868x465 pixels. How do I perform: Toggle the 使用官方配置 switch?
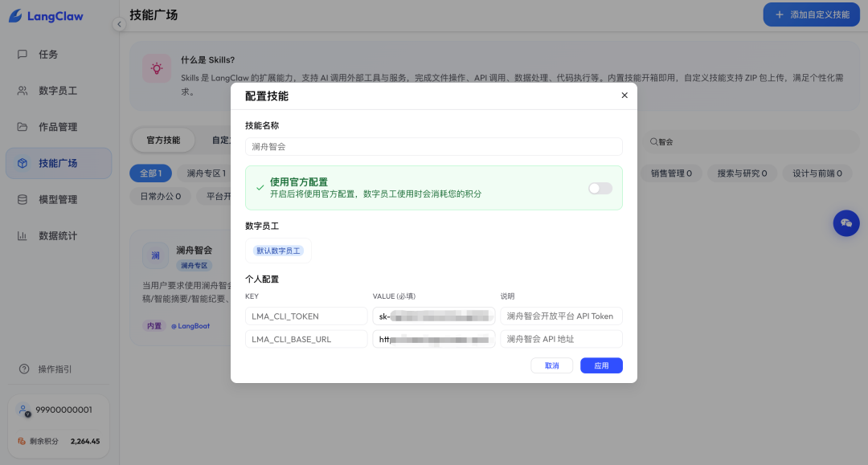coord(600,189)
